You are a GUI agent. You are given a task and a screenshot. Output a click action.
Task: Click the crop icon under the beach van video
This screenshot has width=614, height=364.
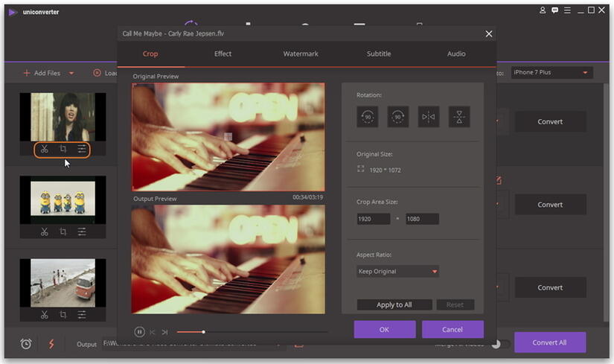pos(63,315)
